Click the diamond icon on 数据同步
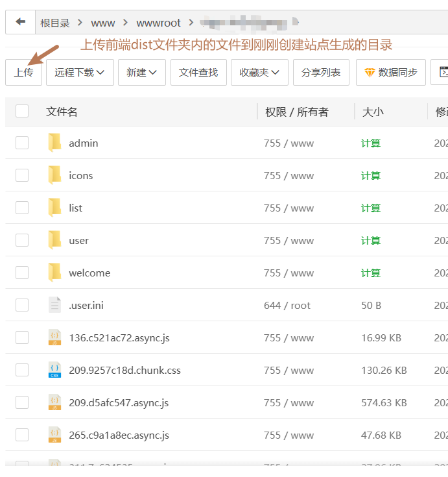Image resolution: width=448 pixels, height=477 pixels. click(370, 73)
